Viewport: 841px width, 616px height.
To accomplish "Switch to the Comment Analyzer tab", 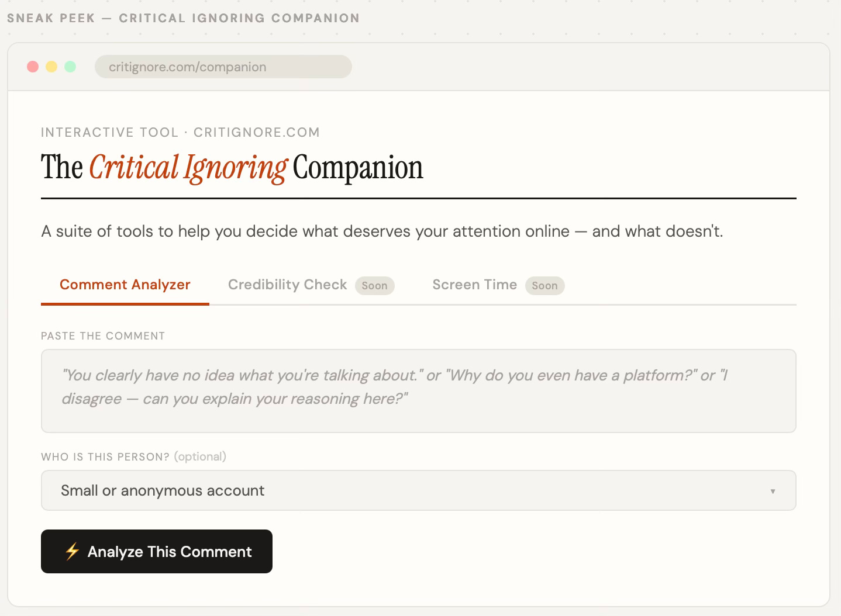I will click(x=125, y=285).
